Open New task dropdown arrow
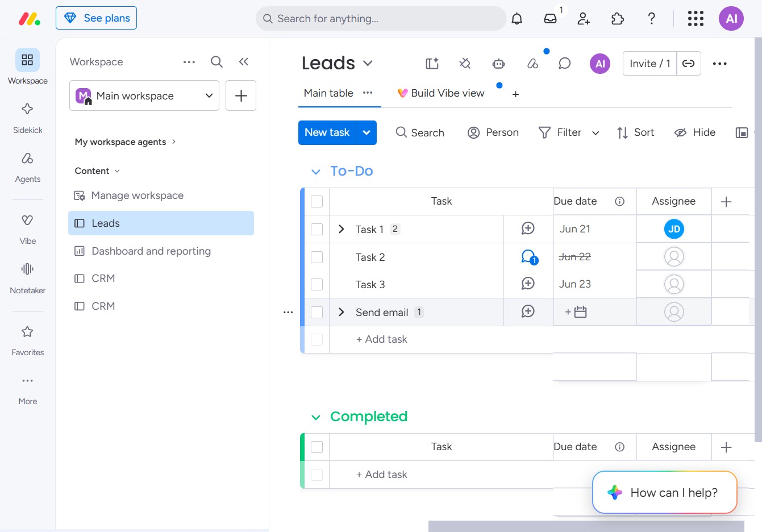Viewport: 762px width, 532px height. coord(367,132)
